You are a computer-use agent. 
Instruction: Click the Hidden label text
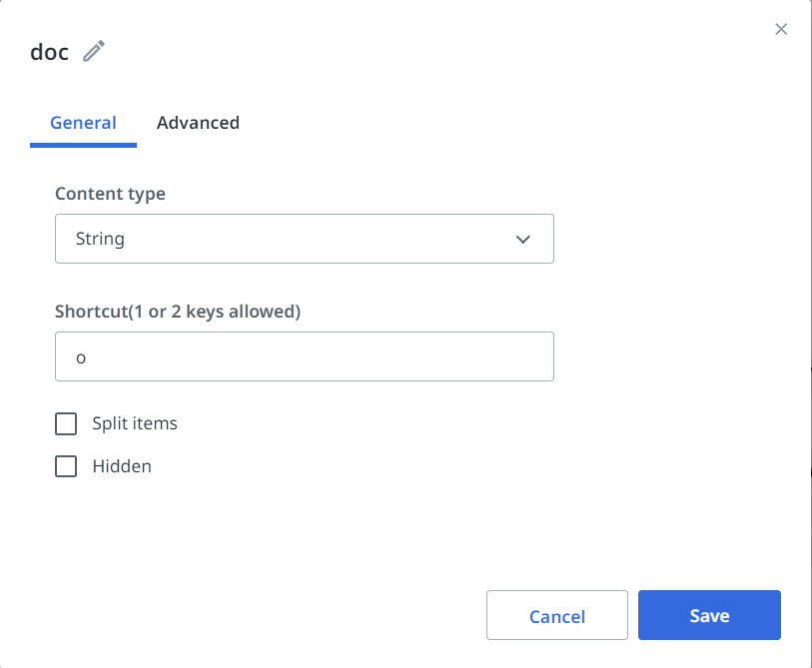tap(122, 466)
